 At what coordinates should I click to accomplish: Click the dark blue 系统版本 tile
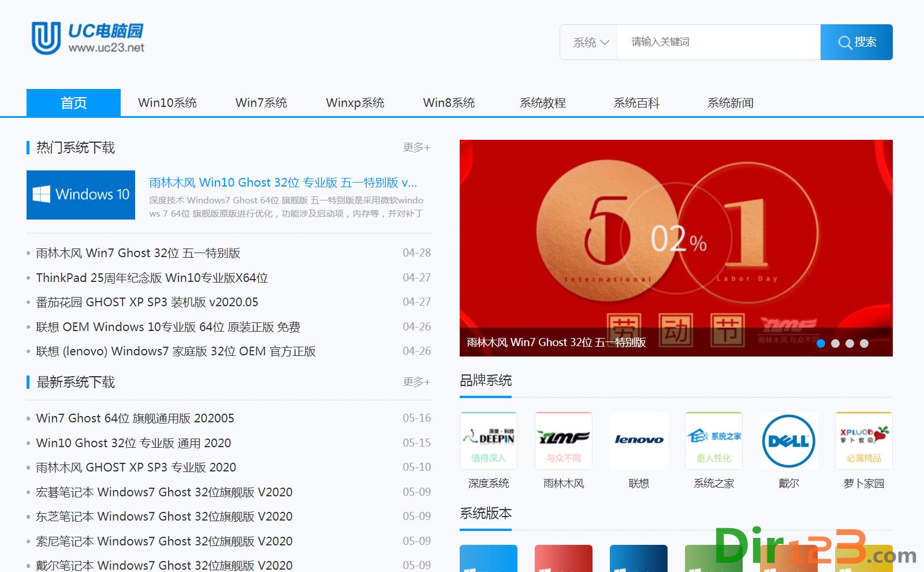639,558
